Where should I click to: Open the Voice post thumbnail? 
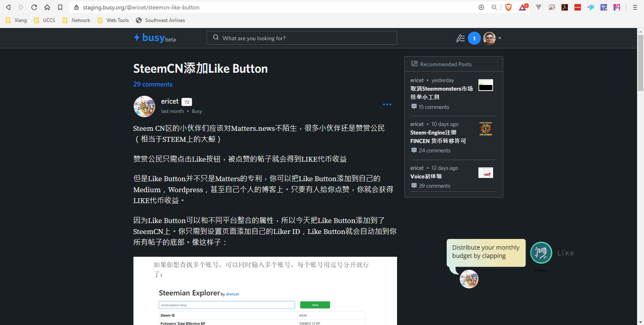pos(486,173)
